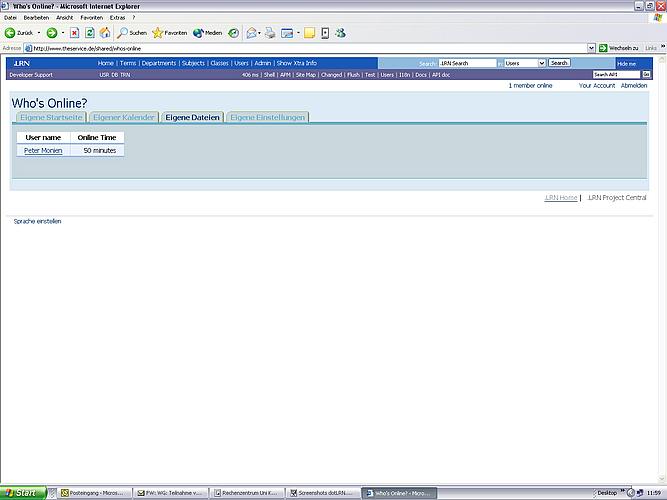This screenshot has height=500, width=667.
Task: Click the Mail envelope toolbar icon
Action: pyautogui.click(x=251, y=33)
